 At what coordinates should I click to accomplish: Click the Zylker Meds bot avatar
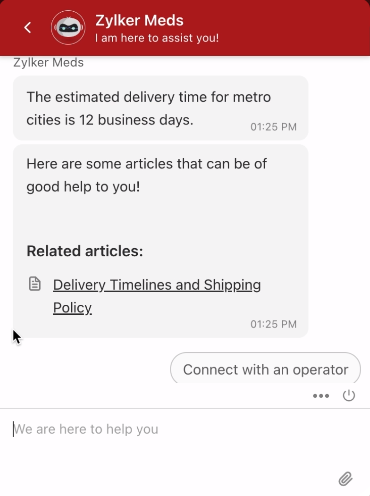tap(68, 27)
